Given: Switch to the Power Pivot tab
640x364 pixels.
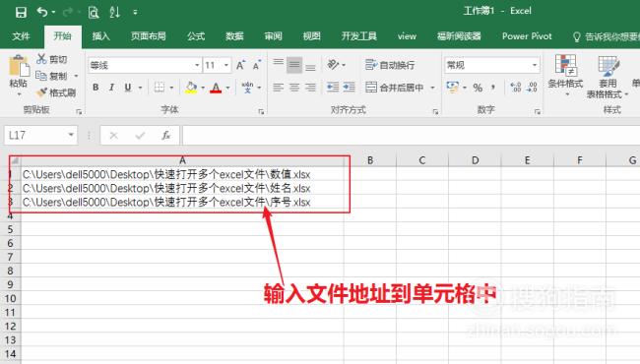Looking at the screenshot, I should (527, 36).
